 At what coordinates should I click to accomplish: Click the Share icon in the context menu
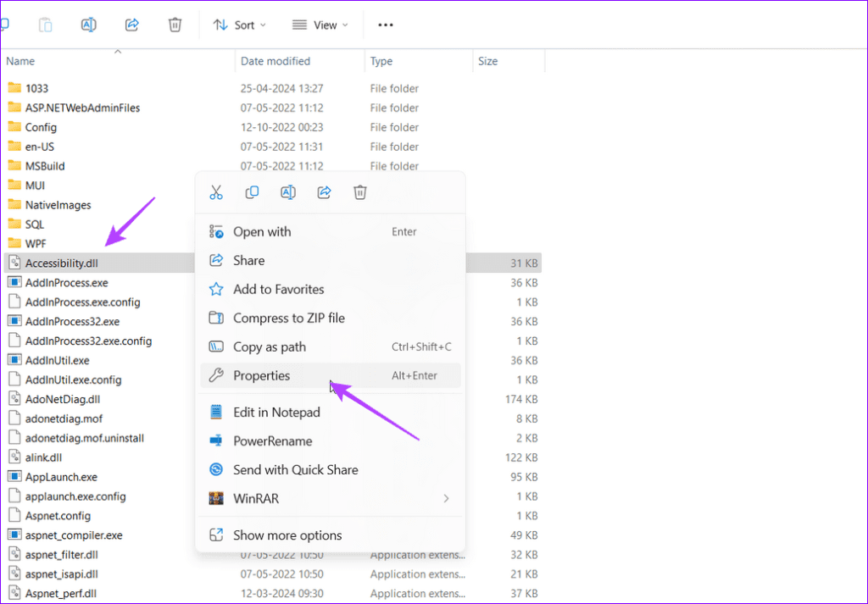323,192
